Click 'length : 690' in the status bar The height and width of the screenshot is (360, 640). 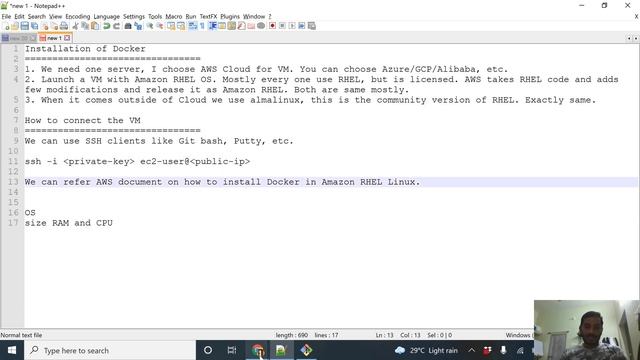tap(291, 335)
